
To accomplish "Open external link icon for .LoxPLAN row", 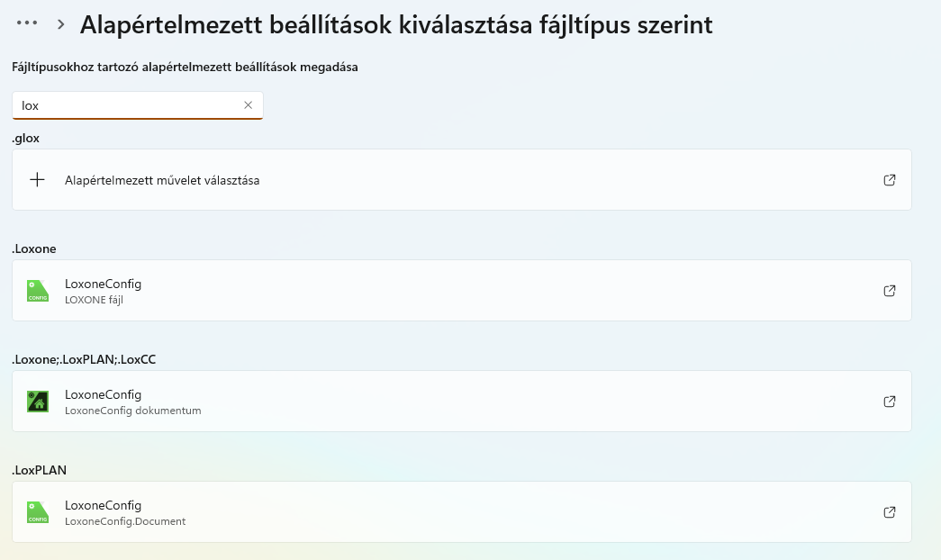I will pyautogui.click(x=890, y=512).
